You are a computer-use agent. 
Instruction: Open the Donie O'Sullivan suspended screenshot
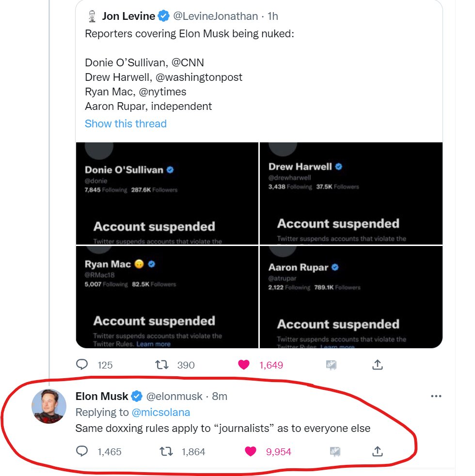coord(167,193)
